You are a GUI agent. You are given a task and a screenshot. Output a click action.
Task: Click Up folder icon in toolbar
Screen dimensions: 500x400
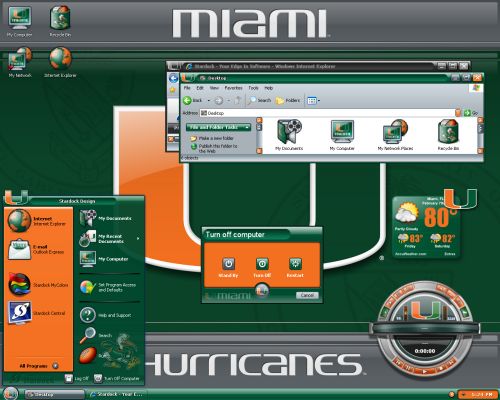238,100
